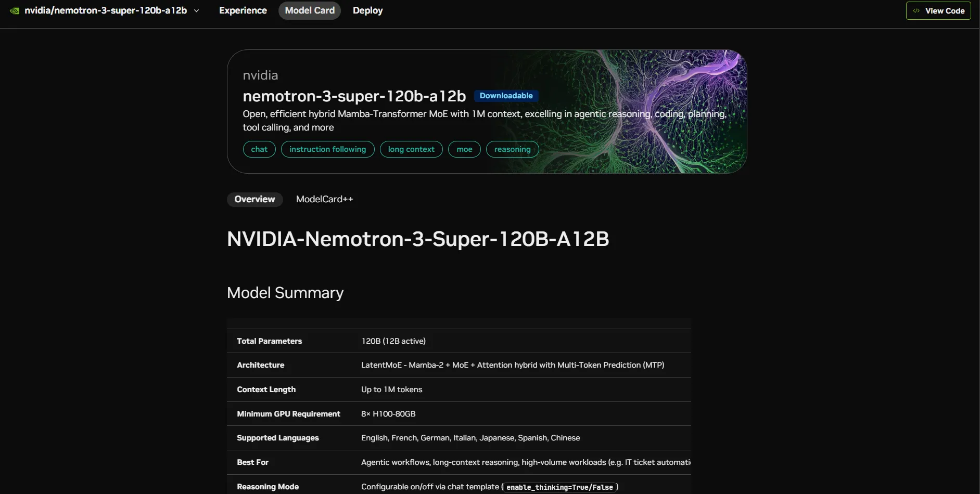Click the reasoning tag
The height and width of the screenshot is (494, 980).
(x=512, y=149)
